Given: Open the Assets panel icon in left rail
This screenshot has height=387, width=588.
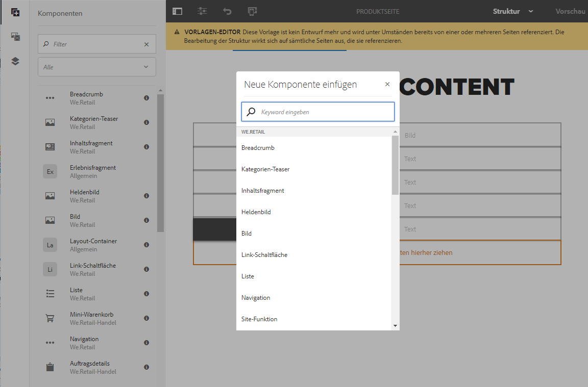Looking at the screenshot, I should tap(15, 37).
